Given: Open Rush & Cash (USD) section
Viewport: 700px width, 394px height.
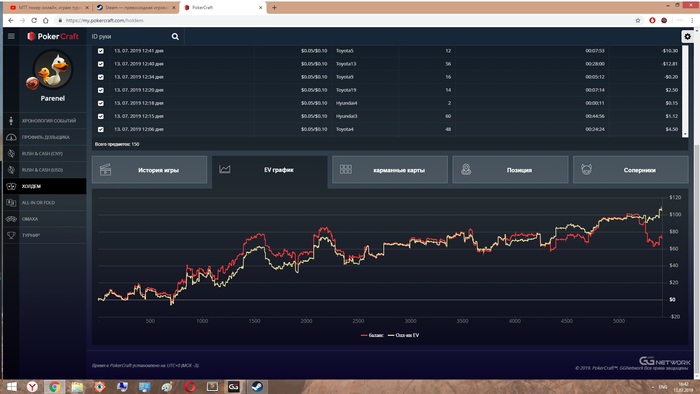Looking at the screenshot, I should (x=42, y=170).
